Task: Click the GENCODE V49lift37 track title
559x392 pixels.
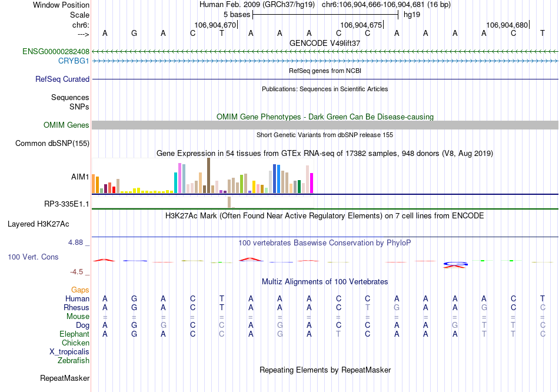Action: tap(325, 43)
